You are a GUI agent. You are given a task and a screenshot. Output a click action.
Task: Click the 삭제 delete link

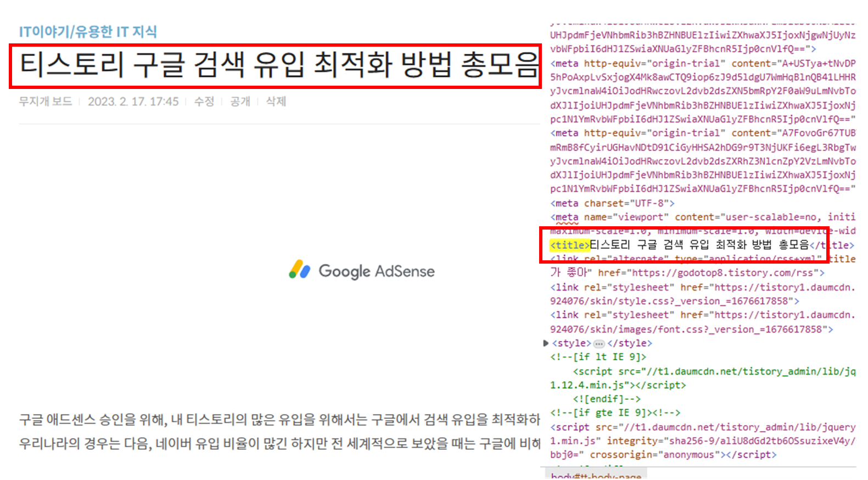pyautogui.click(x=276, y=102)
